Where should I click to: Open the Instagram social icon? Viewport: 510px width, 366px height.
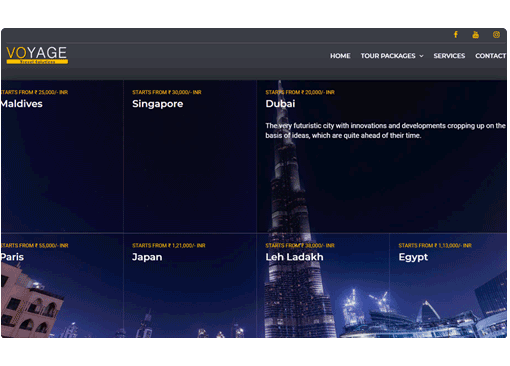pyautogui.click(x=496, y=35)
